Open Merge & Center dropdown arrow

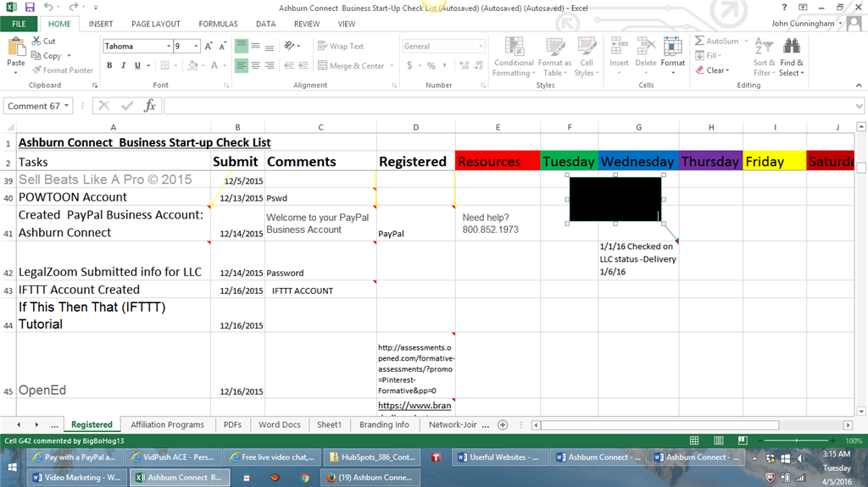click(392, 66)
